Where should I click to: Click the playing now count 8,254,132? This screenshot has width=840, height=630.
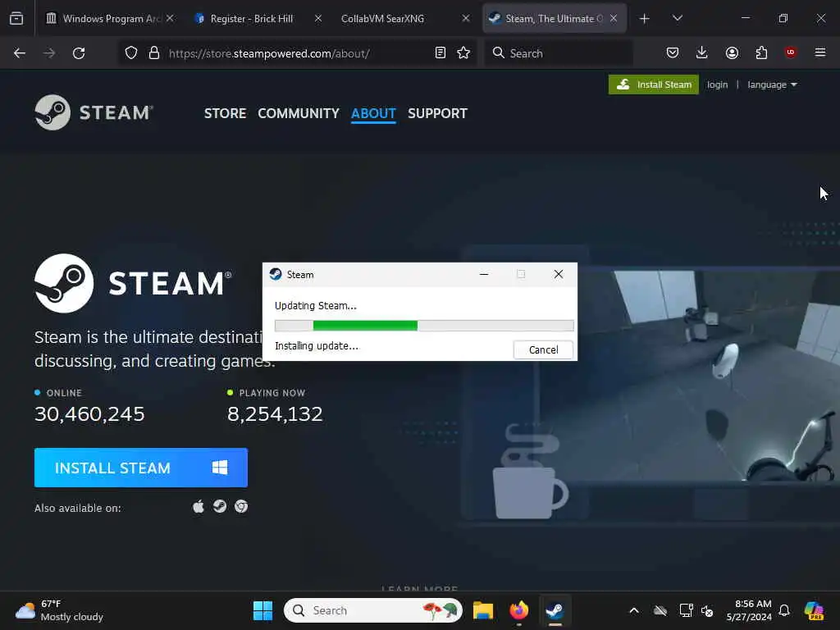[275, 413]
